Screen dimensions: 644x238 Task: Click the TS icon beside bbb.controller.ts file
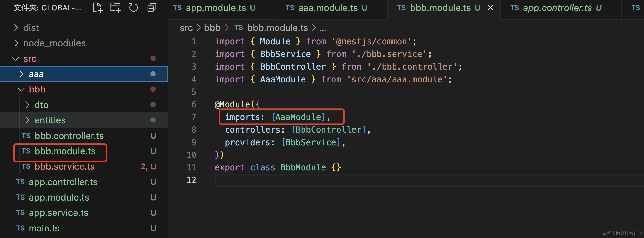[x=26, y=136]
